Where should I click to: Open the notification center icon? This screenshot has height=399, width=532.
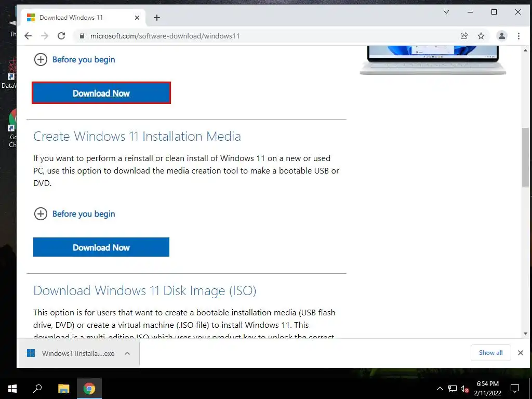[x=515, y=389]
